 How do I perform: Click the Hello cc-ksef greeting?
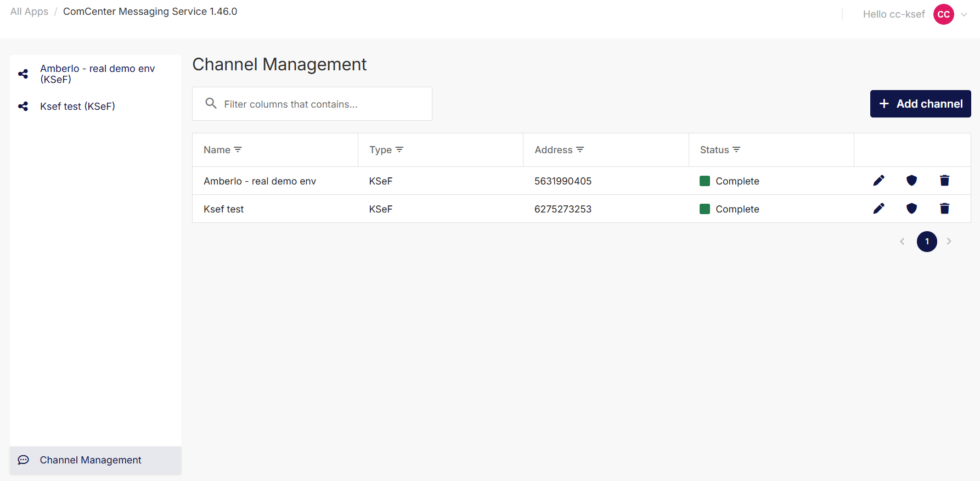[894, 14]
